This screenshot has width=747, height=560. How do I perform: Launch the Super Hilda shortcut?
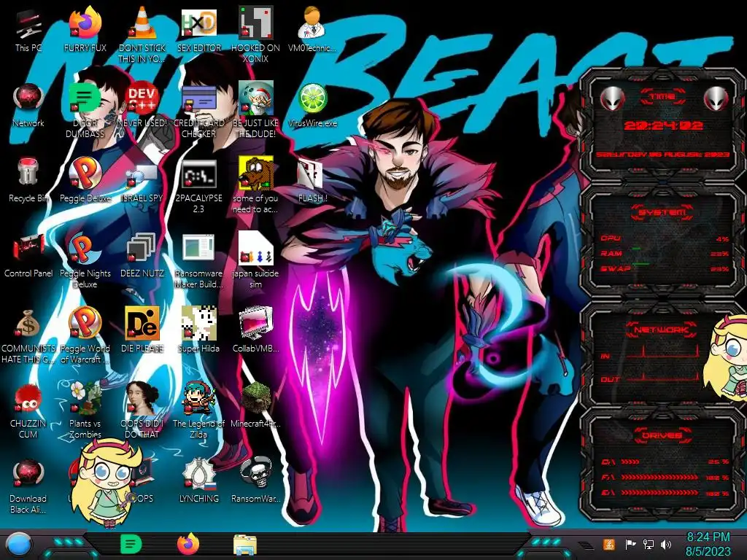point(199,330)
